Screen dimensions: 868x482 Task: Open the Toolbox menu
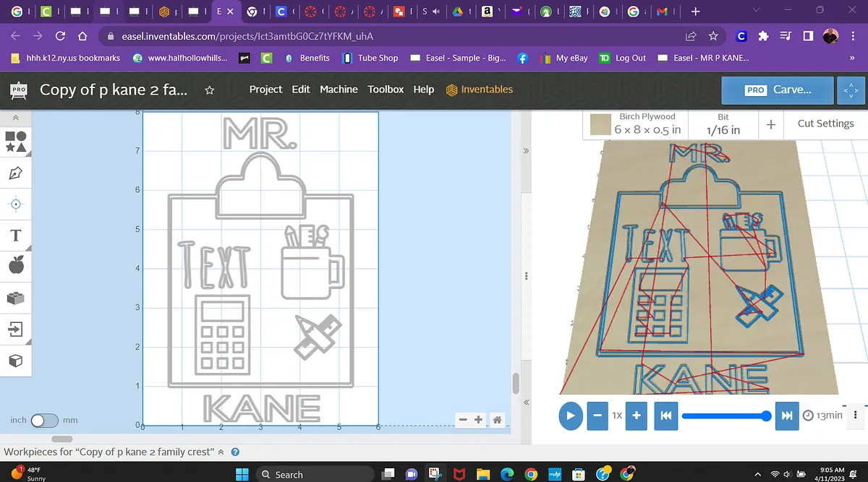(x=386, y=90)
